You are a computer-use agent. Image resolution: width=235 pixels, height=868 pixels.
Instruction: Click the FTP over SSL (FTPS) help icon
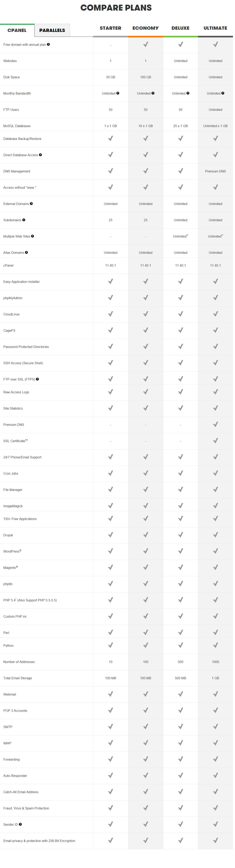37,379
